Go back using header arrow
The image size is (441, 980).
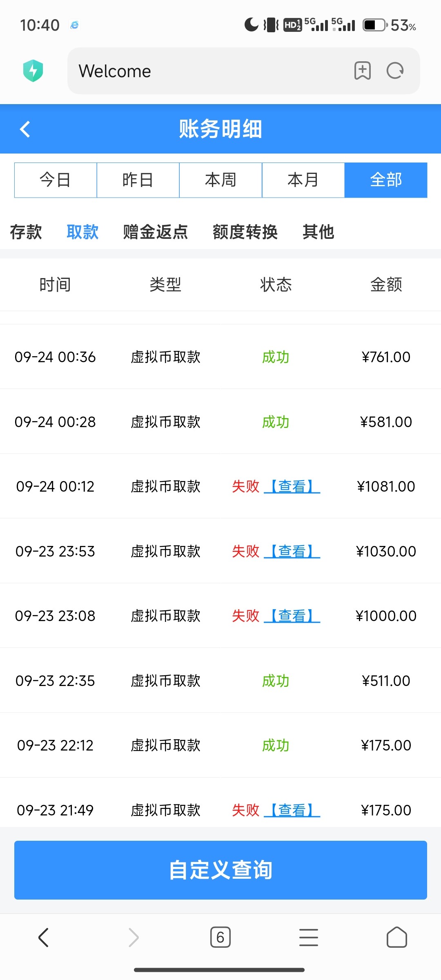(25, 129)
